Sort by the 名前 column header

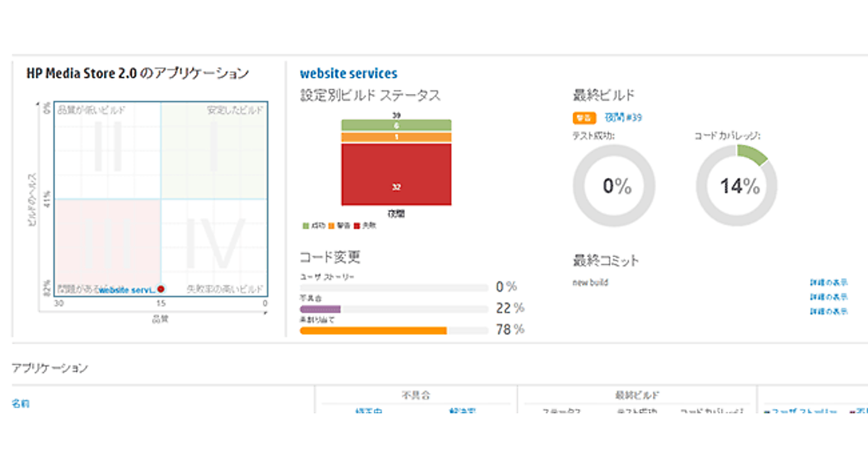pyautogui.click(x=21, y=404)
